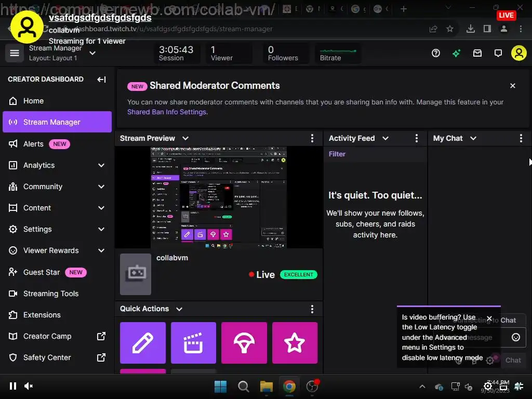Pause the stream video playback
Viewport: 532px width, 399px height.
pos(13,386)
